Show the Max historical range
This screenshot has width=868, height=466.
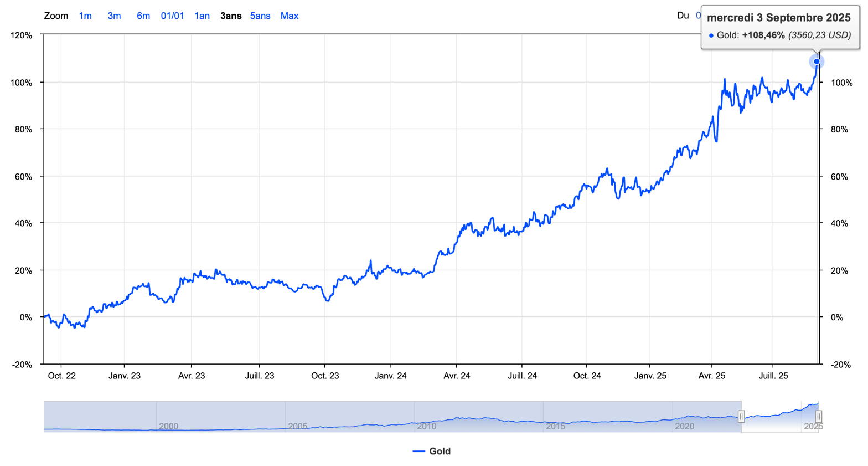pyautogui.click(x=290, y=16)
